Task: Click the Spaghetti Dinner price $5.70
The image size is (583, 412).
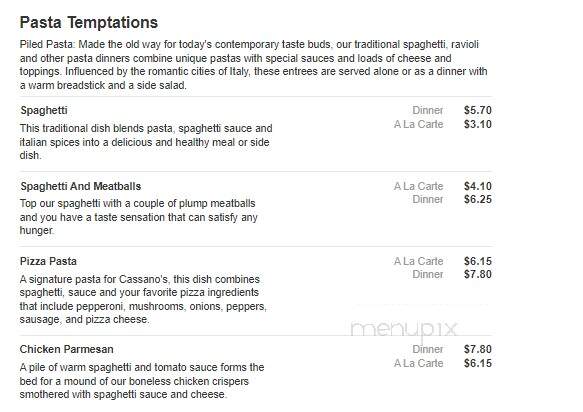Action: 478,110
